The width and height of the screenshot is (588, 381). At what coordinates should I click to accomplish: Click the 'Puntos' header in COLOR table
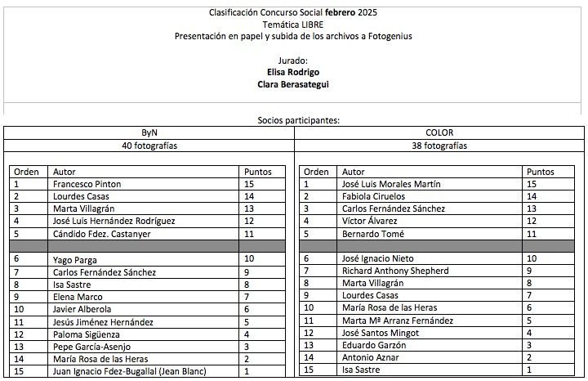click(x=541, y=173)
